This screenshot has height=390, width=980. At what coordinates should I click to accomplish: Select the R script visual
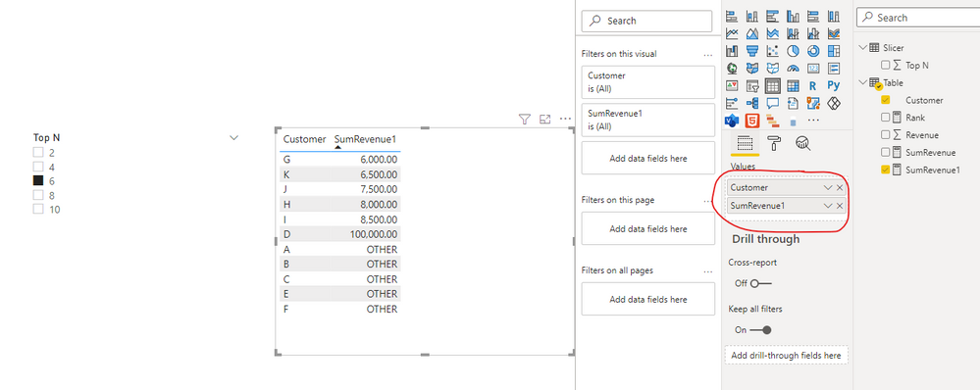click(x=813, y=85)
